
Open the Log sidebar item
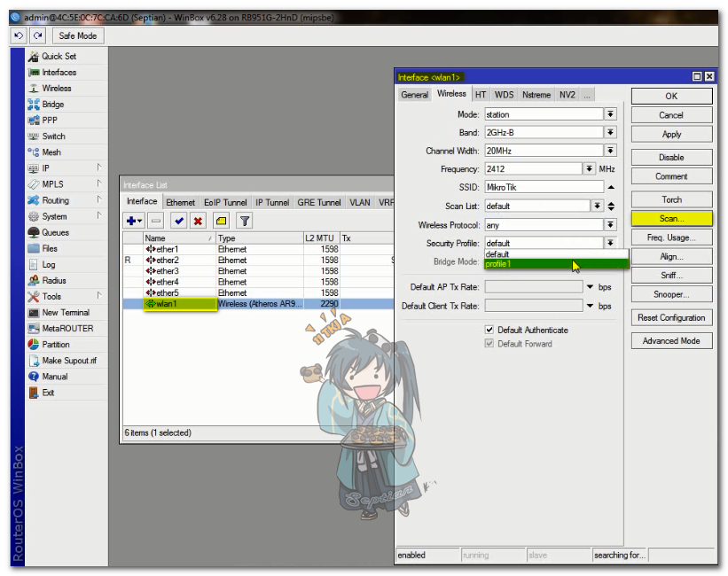[49, 265]
